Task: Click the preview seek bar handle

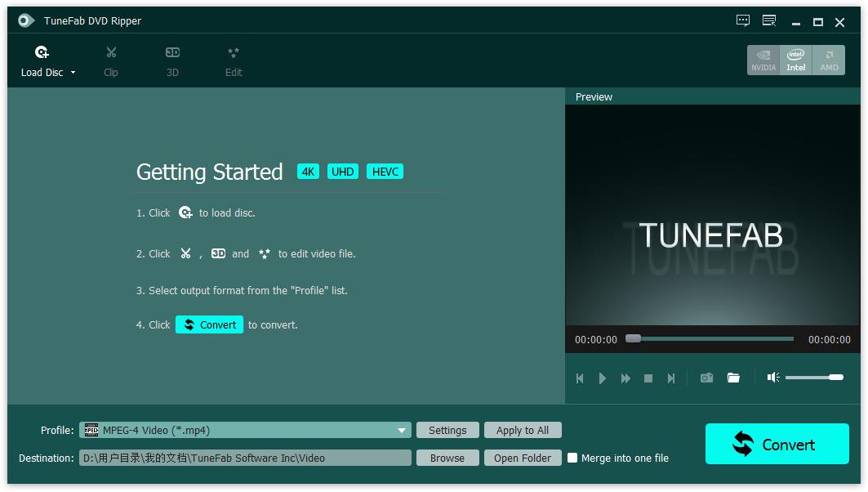Action: 634,338
